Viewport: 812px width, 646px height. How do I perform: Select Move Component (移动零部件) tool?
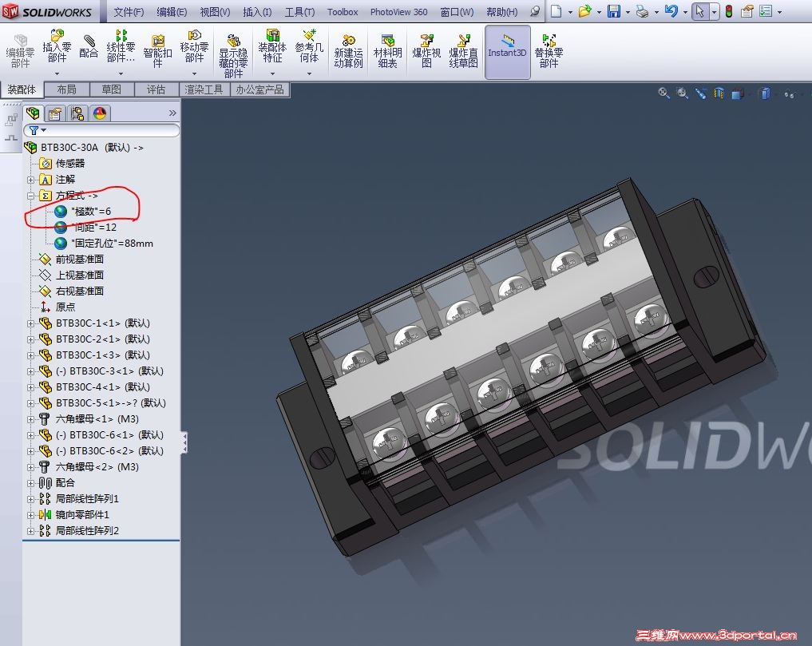click(194, 46)
